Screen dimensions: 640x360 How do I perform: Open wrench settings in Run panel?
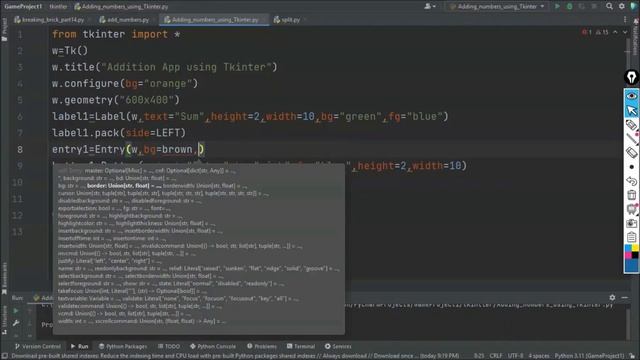tap(16, 323)
